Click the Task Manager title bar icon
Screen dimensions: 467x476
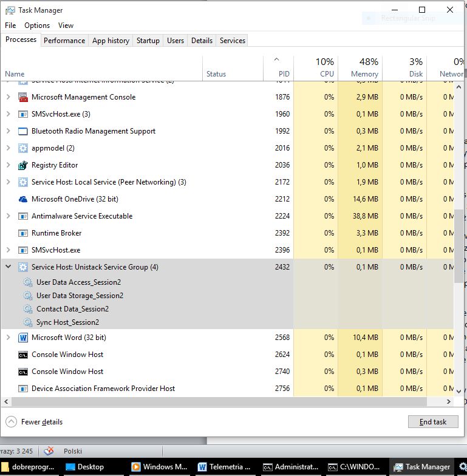click(x=10, y=10)
